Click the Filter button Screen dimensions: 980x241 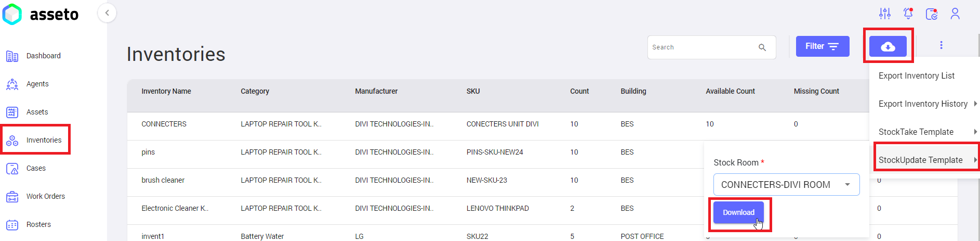click(x=822, y=46)
